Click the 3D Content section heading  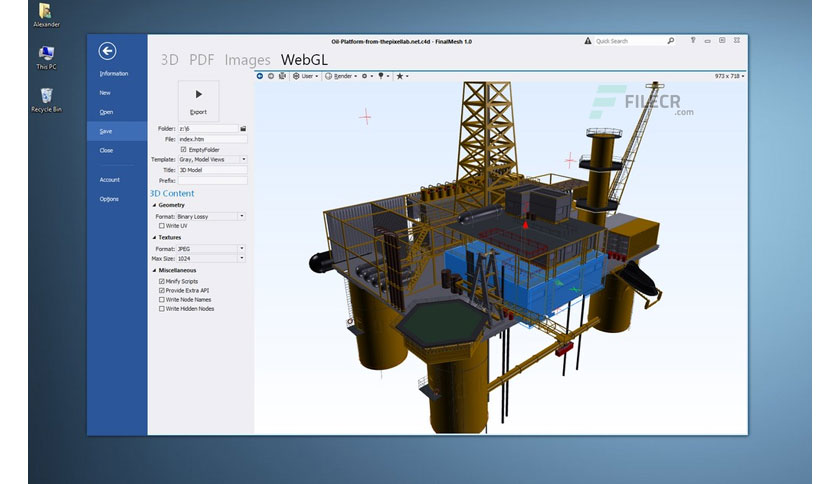point(172,193)
